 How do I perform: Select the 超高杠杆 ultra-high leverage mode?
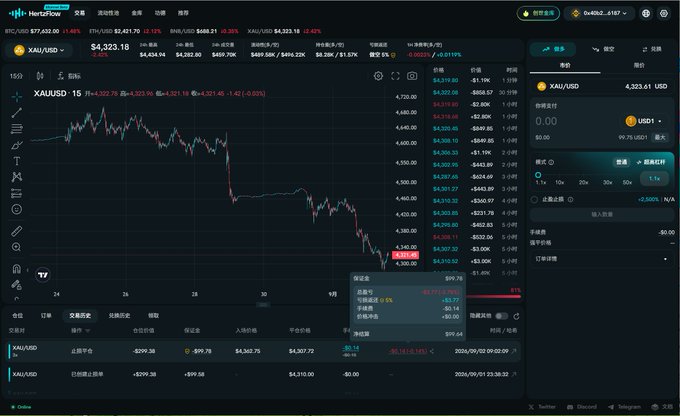[x=651, y=162]
